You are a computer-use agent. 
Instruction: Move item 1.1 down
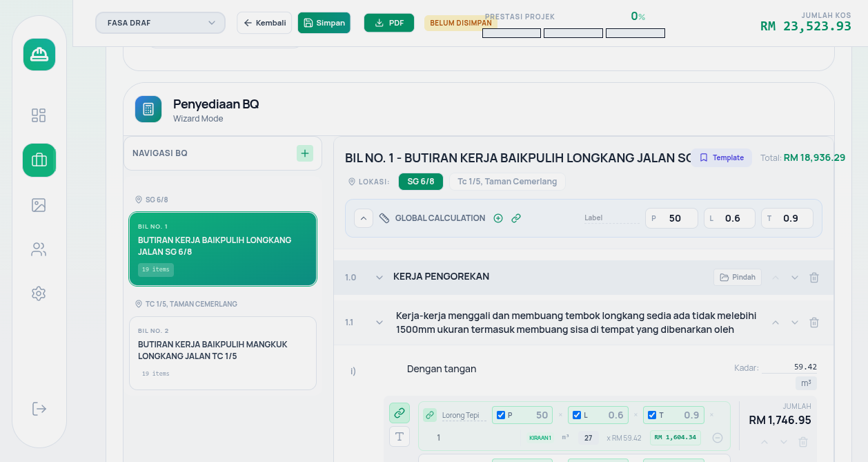click(795, 323)
